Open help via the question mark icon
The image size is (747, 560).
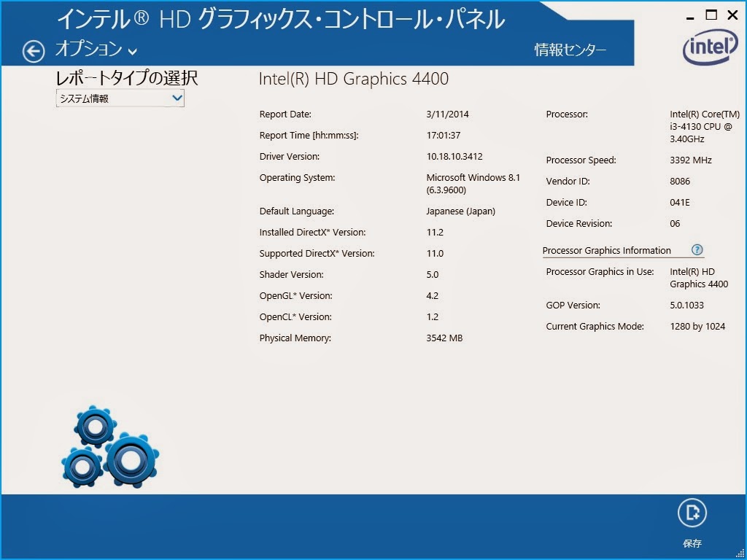click(697, 250)
